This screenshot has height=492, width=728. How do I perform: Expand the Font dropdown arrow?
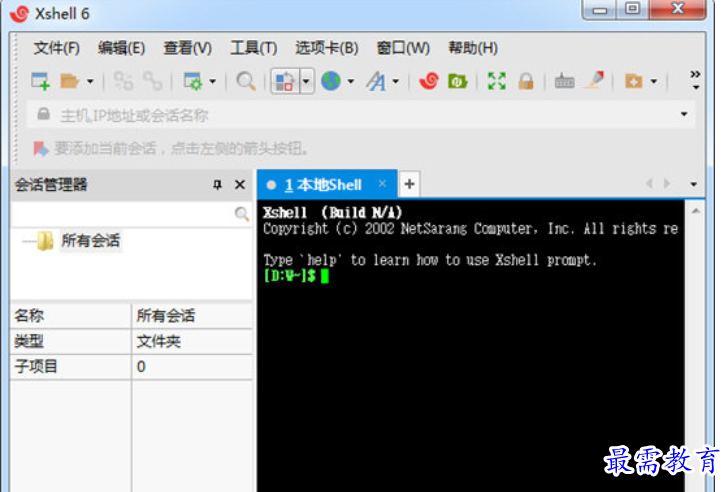pyautogui.click(x=396, y=82)
